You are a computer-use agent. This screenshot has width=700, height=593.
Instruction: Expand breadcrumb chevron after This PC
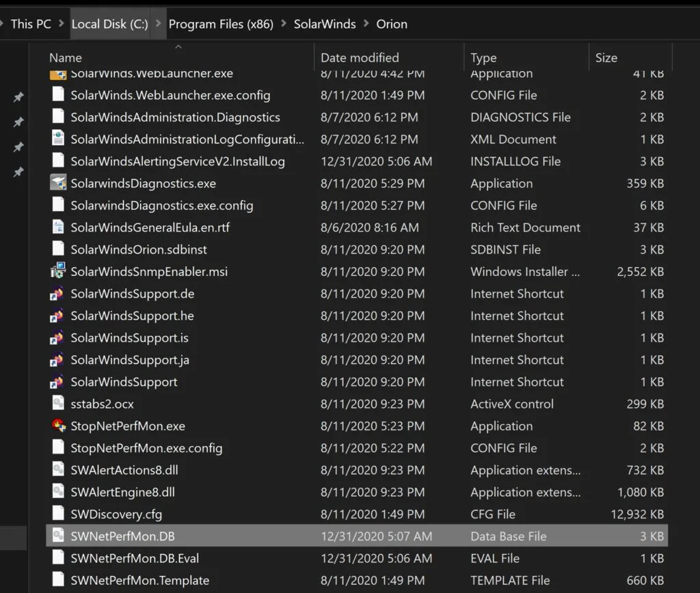[x=62, y=23]
